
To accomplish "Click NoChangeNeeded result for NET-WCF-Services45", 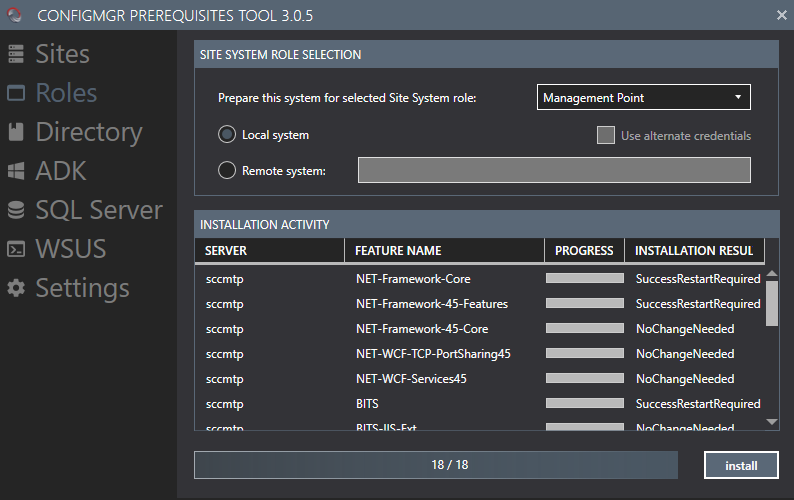I will coord(685,379).
